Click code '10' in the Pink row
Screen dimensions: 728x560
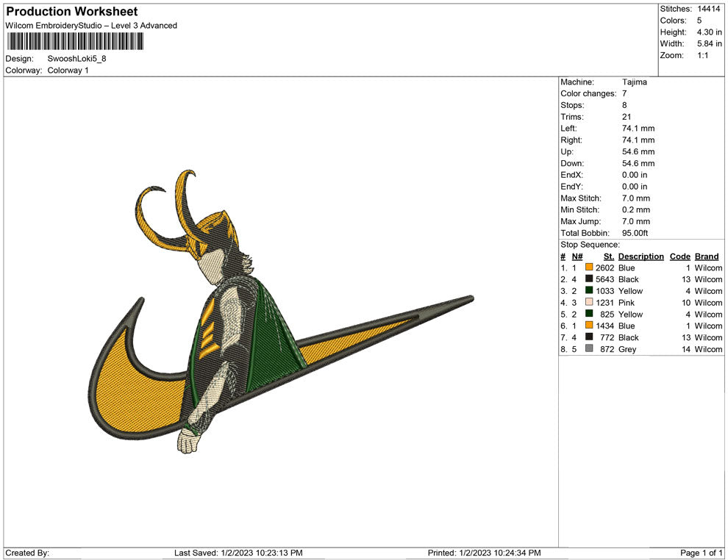click(x=686, y=303)
